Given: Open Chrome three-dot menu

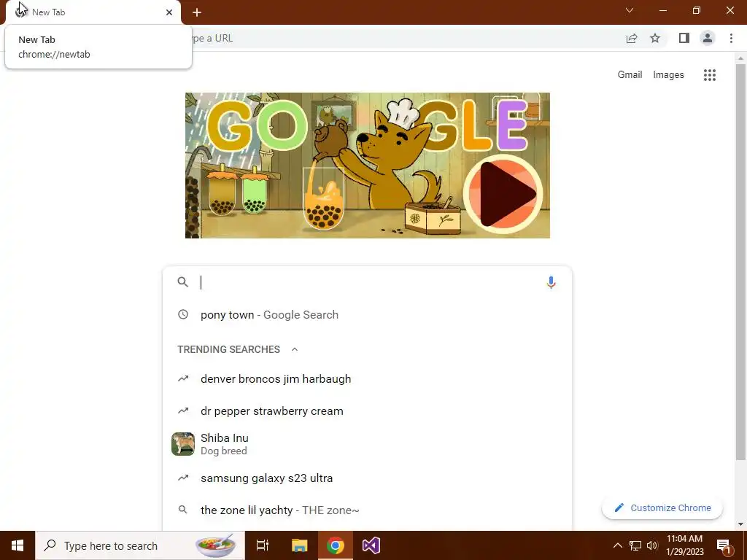Looking at the screenshot, I should [731, 38].
